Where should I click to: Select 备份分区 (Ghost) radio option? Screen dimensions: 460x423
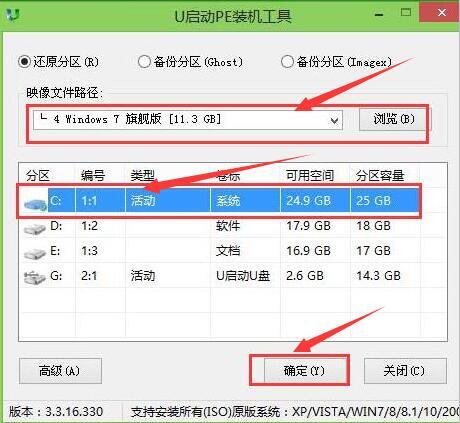click(x=144, y=62)
